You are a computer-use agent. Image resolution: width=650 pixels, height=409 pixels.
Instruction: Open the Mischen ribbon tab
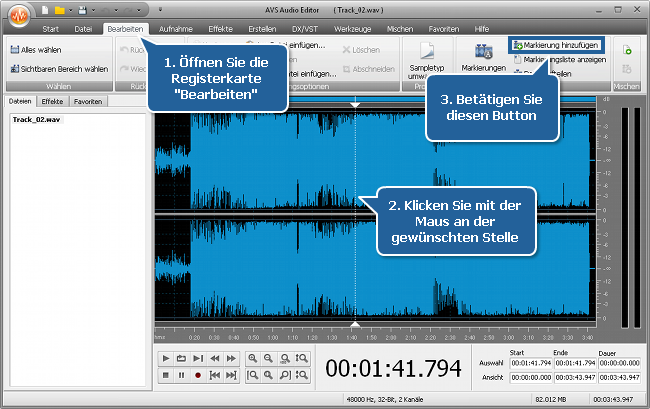(400, 29)
